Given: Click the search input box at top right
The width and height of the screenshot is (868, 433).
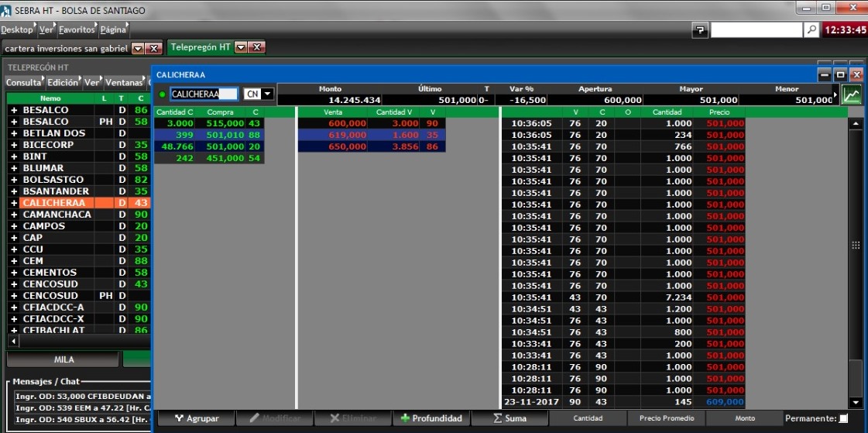Looking at the screenshot, I should pyautogui.click(x=756, y=30).
